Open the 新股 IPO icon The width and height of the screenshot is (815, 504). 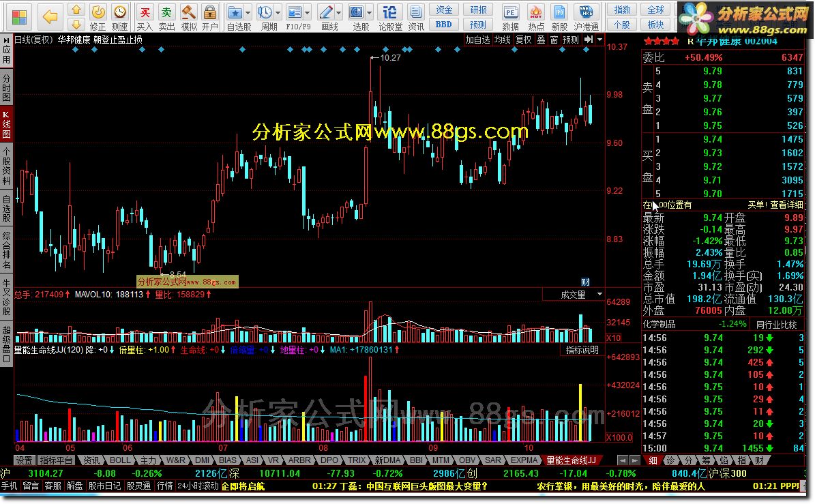pos(559,17)
